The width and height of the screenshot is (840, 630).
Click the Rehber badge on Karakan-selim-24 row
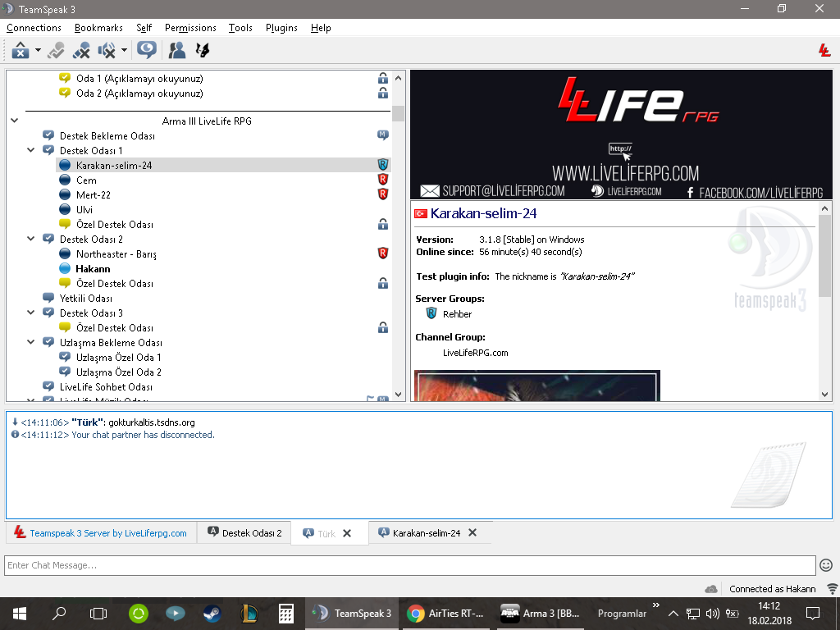point(383,164)
